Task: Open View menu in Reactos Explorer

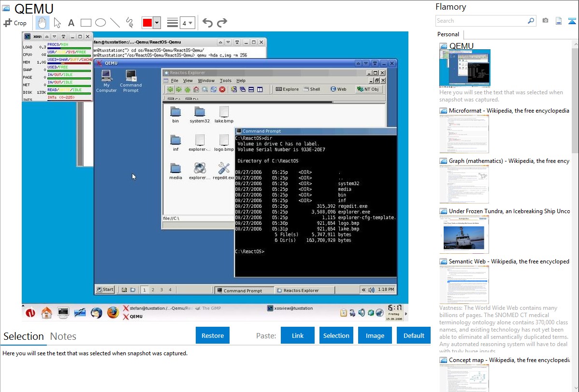Action: tap(188, 81)
